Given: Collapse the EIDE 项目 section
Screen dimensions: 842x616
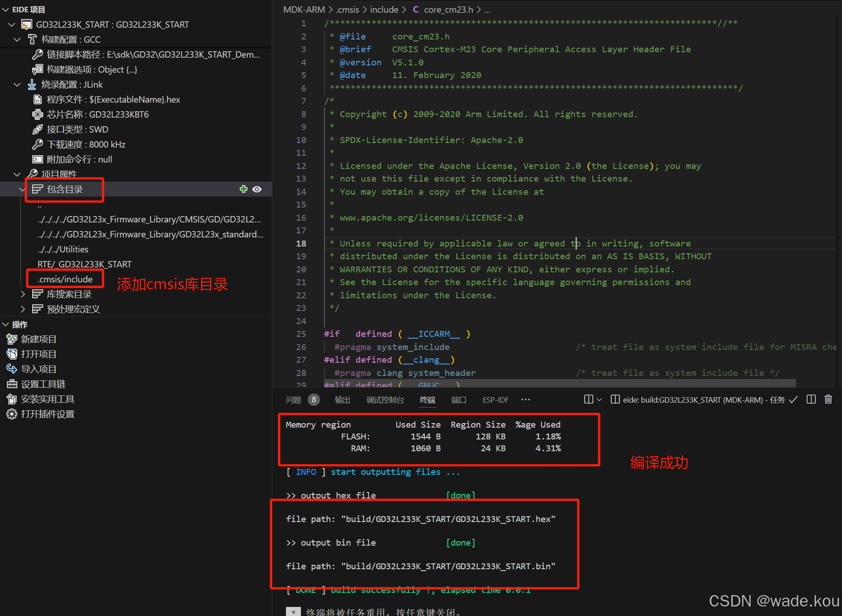Looking at the screenshot, I should pyautogui.click(x=5, y=10).
